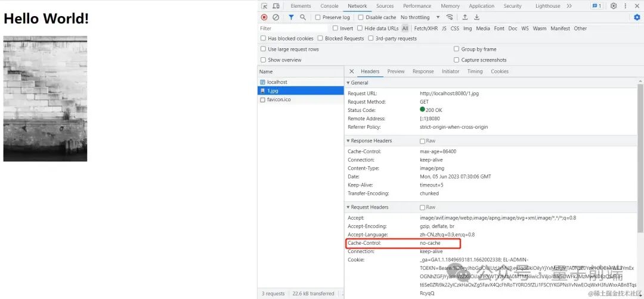Select the favicon.ico request row

coord(301,99)
